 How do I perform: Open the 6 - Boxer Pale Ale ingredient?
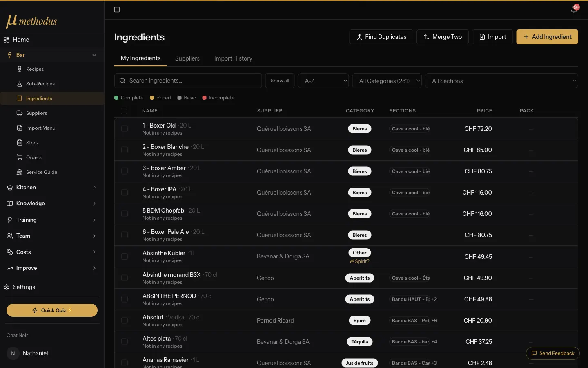pos(166,232)
